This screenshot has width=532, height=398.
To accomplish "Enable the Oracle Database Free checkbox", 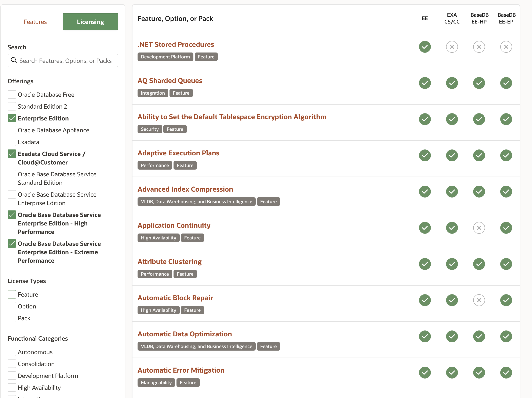I will coord(12,95).
